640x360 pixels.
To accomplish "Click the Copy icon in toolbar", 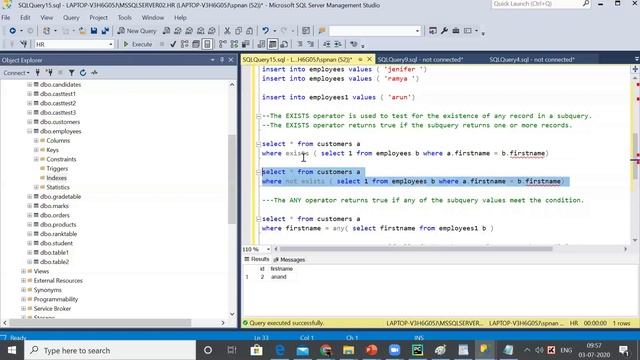I will (x=238, y=31).
